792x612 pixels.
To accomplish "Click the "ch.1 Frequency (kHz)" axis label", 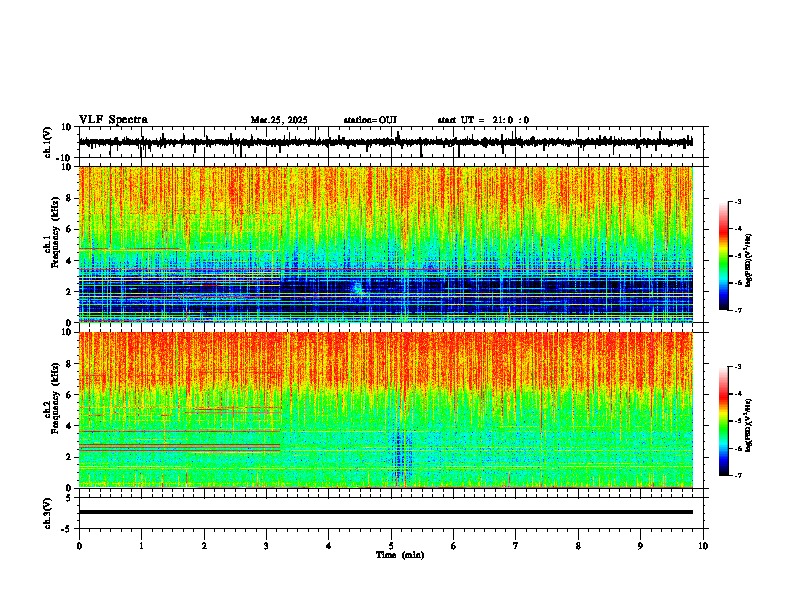I will coord(52,232).
